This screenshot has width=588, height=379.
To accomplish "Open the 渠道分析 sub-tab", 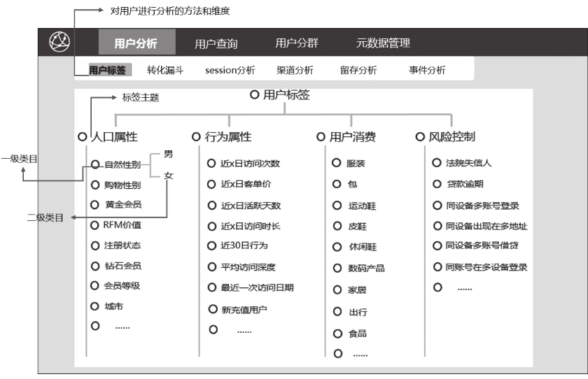I will click(x=295, y=70).
